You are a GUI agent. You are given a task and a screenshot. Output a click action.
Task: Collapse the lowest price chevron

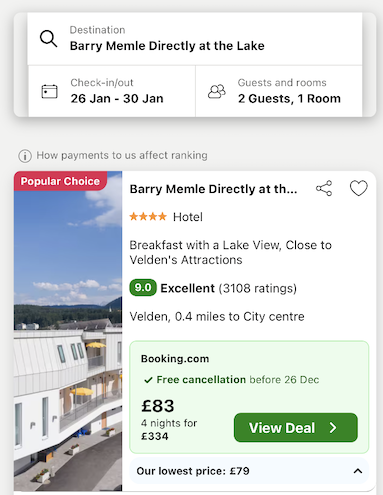coord(358,471)
